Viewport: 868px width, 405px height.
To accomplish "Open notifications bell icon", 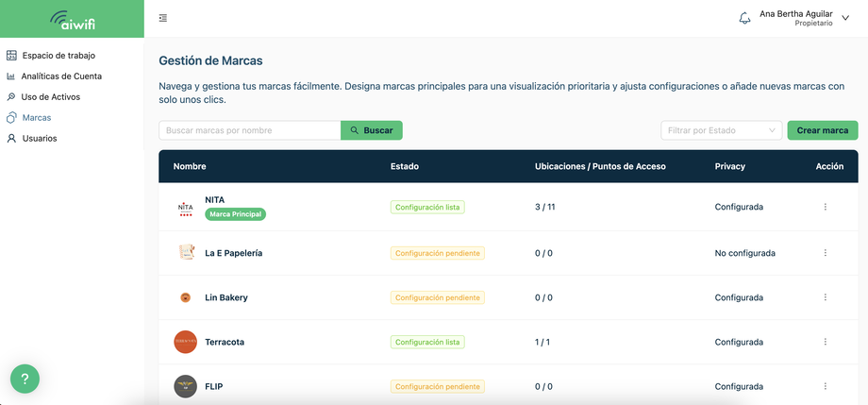I will click(744, 18).
